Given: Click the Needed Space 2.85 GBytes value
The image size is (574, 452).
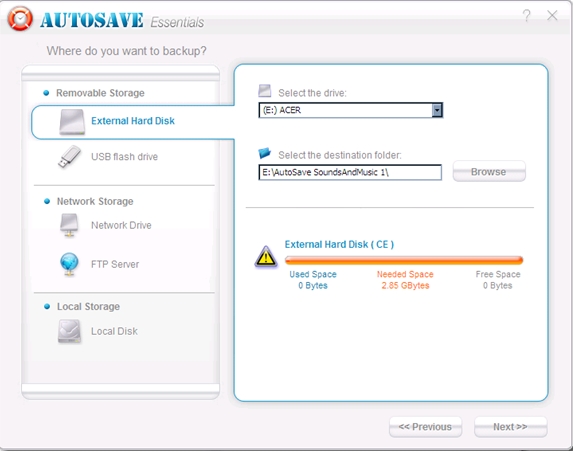Looking at the screenshot, I should pyautogui.click(x=405, y=285).
